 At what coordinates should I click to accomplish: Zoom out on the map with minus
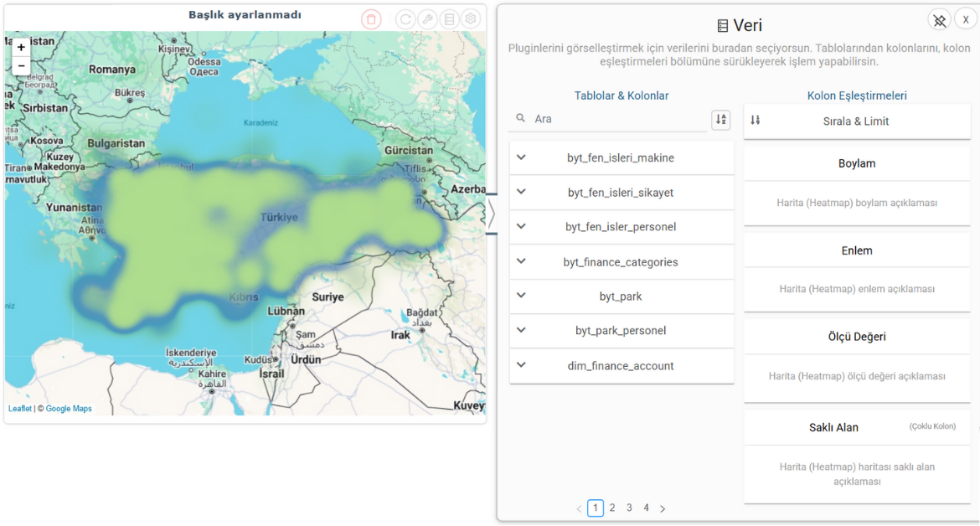[x=21, y=65]
